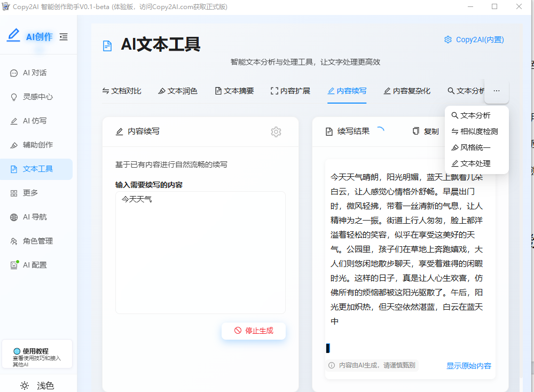534x392 pixels.
Task: Select 相似度检测 from the dropdown menu
Action: click(476, 131)
